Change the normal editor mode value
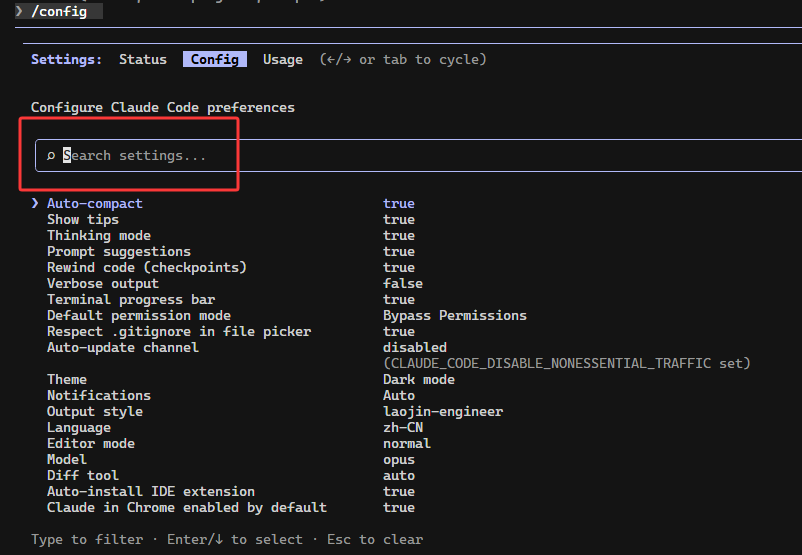This screenshot has width=802, height=555. [x=407, y=443]
